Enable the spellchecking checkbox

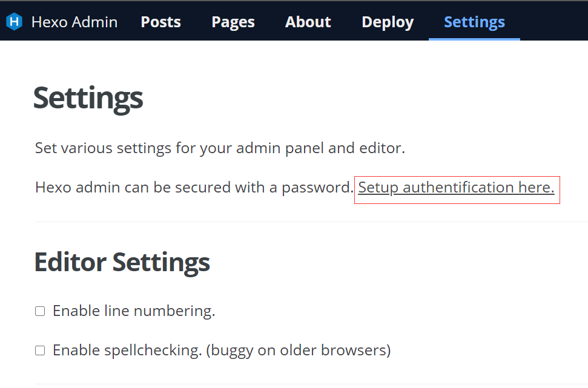pos(40,350)
